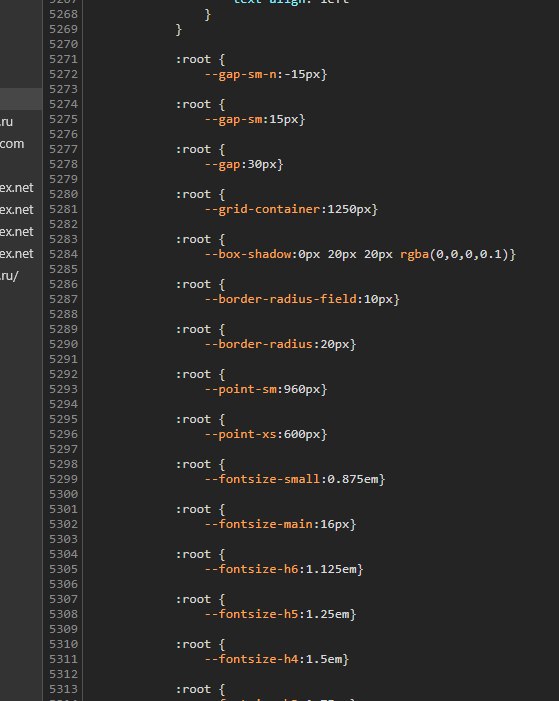The width and height of the screenshot is (559, 701).
Task: Click line number 5306 in gutter
Action: [64, 584]
